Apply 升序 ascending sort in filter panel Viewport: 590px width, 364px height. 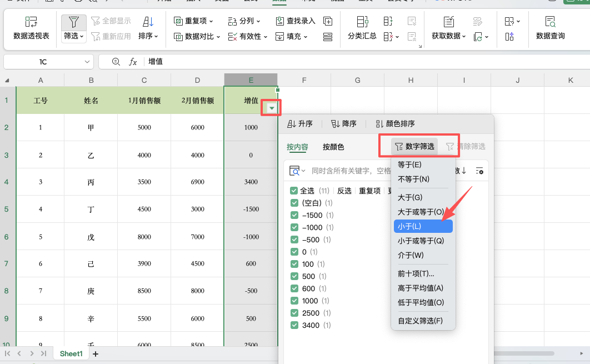(x=302, y=123)
